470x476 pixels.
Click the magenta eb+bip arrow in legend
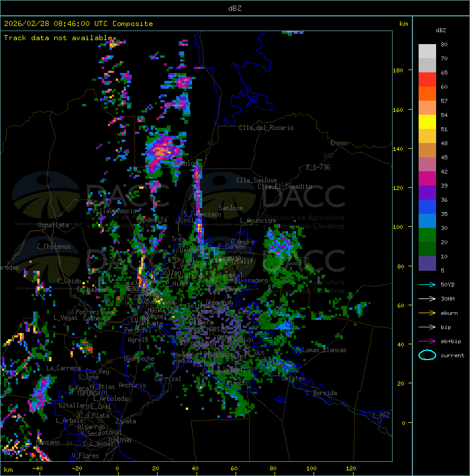427,341
